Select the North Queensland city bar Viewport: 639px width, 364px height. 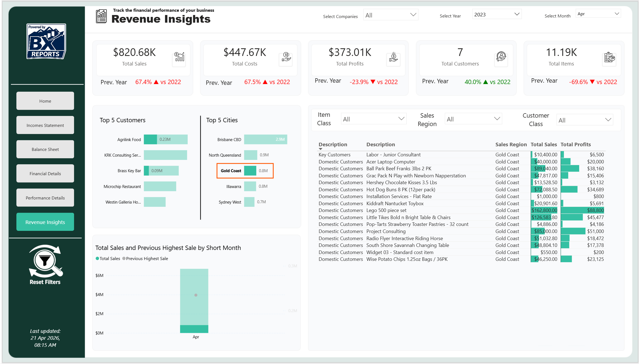pos(251,155)
